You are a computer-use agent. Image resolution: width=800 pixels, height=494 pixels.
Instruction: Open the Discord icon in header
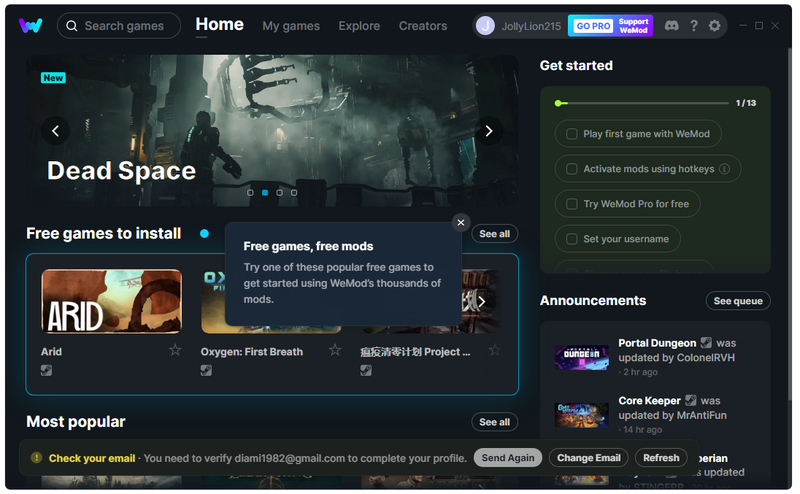(x=671, y=26)
